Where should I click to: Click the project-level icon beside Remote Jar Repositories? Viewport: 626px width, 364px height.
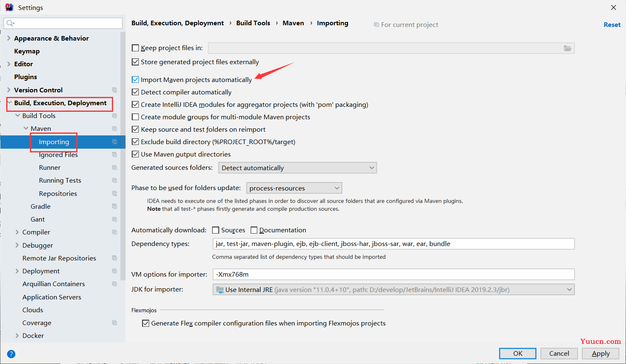(x=114, y=258)
